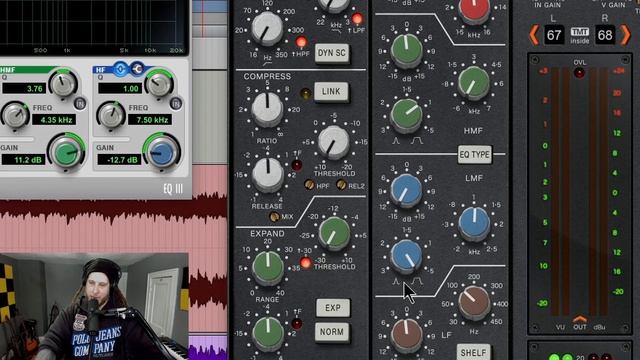Click the EQ III logo text
The width and height of the screenshot is (640, 360).
(x=173, y=189)
